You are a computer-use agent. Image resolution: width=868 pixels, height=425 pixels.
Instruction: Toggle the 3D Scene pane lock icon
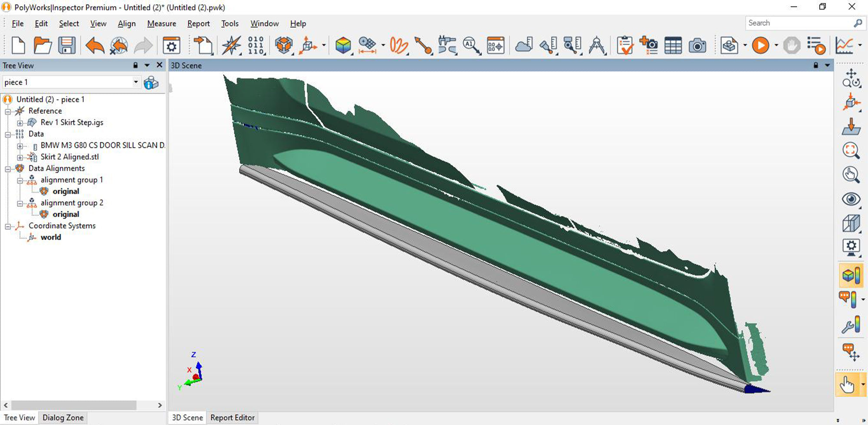click(x=815, y=65)
